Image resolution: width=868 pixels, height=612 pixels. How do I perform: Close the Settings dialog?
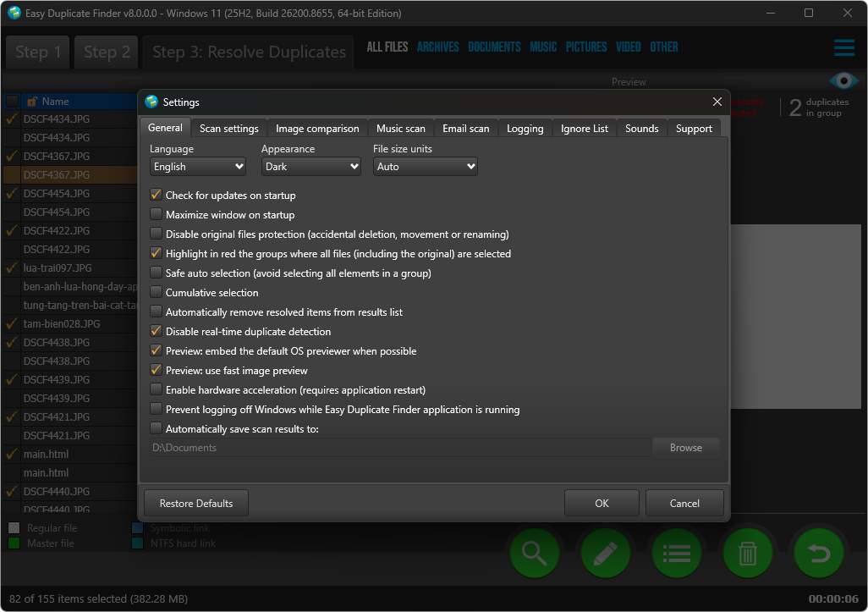click(717, 102)
